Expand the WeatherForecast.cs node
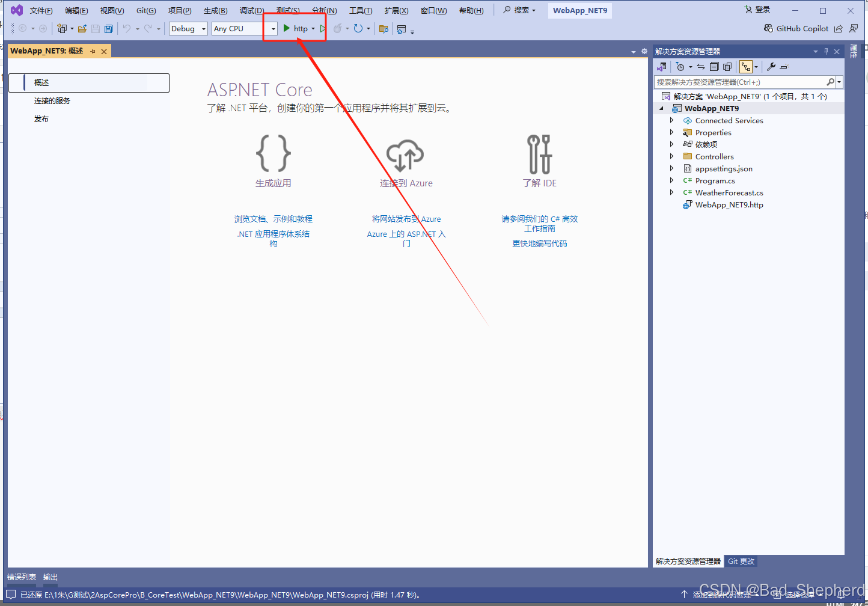This screenshot has width=868, height=606. [672, 192]
